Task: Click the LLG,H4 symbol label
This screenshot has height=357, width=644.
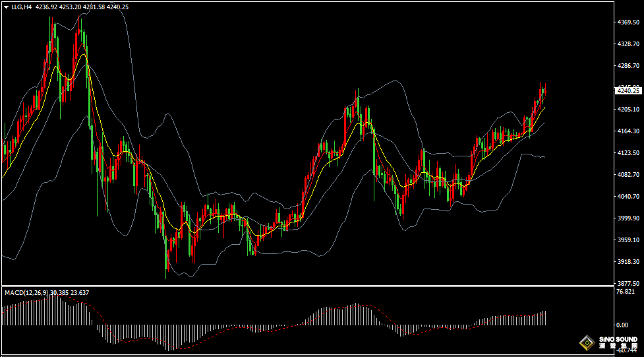Action: coord(21,7)
